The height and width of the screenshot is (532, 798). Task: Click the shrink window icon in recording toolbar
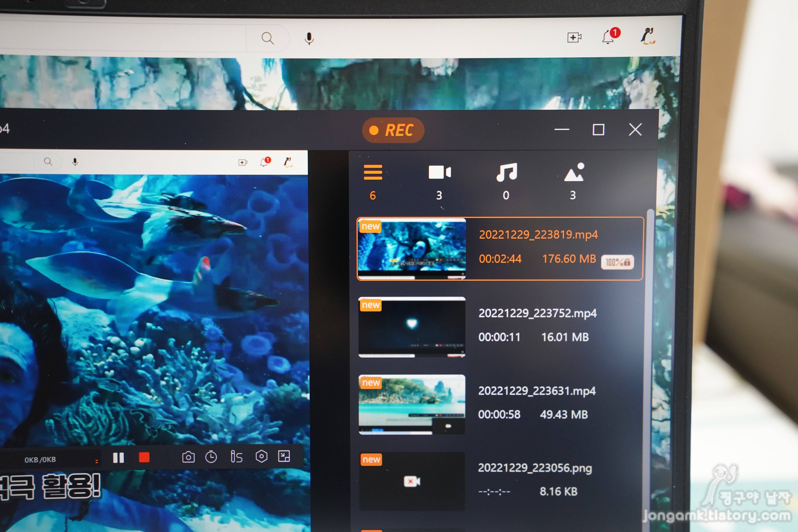284,456
